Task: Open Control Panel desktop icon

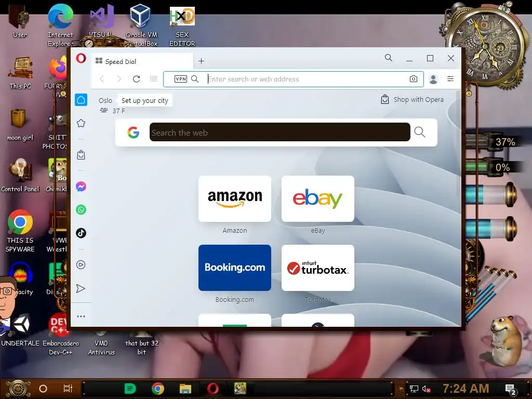Action: (x=20, y=176)
